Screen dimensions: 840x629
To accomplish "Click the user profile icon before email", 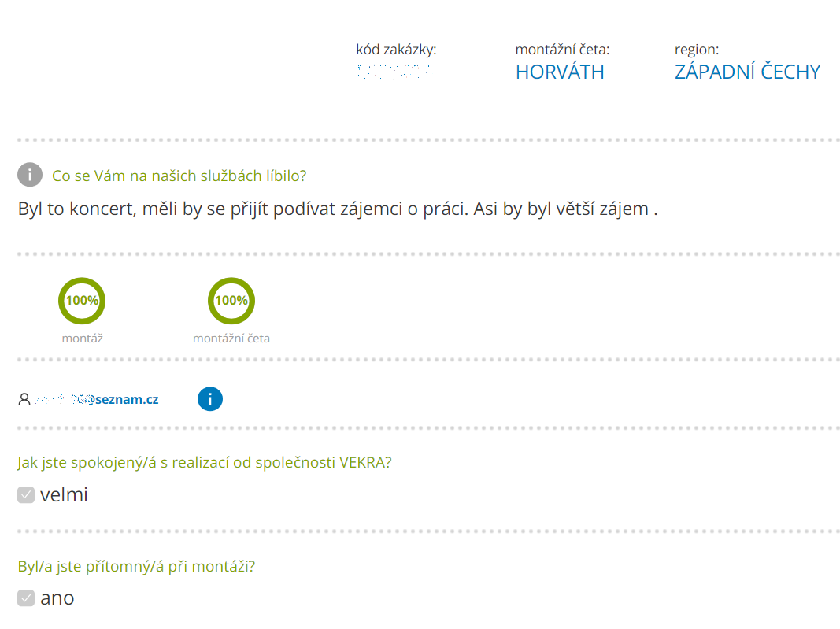I will pos(24,399).
